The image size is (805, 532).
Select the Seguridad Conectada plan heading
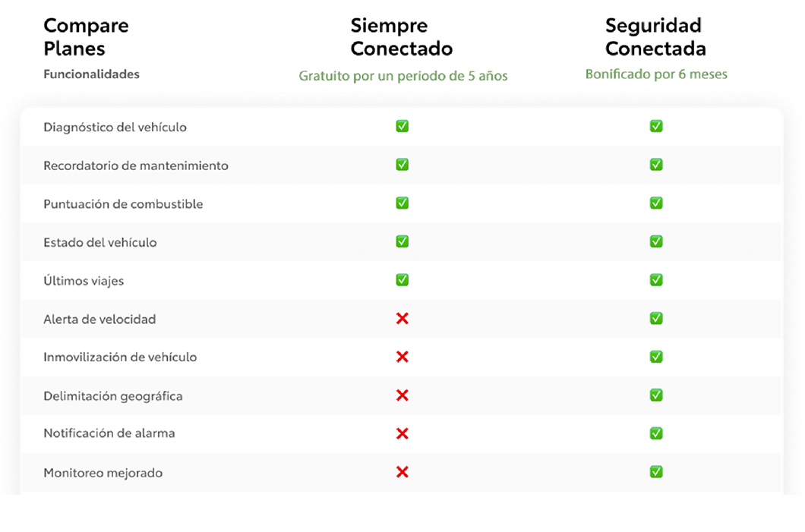[x=655, y=37]
